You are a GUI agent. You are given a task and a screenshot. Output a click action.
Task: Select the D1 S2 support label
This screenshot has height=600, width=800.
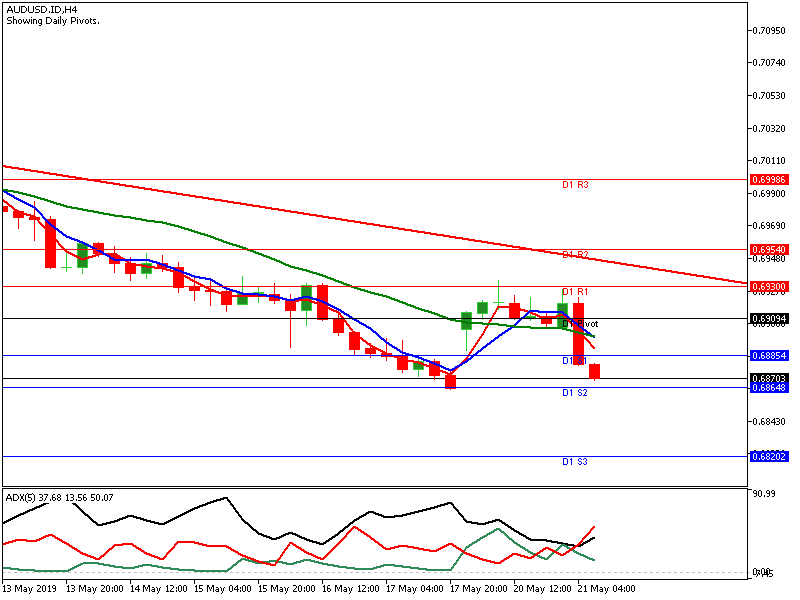(x=574, y=393)
